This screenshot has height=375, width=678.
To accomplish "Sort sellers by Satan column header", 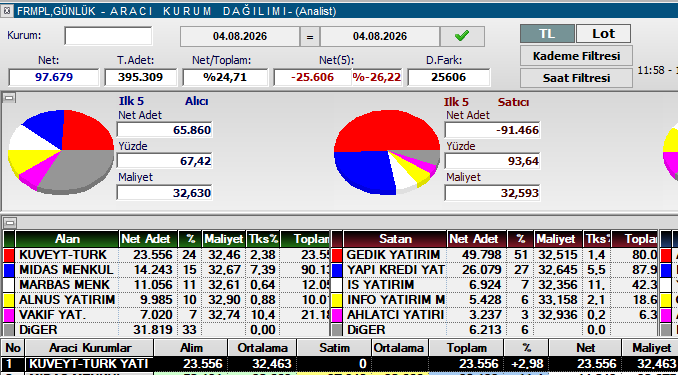I will (395, 239).
